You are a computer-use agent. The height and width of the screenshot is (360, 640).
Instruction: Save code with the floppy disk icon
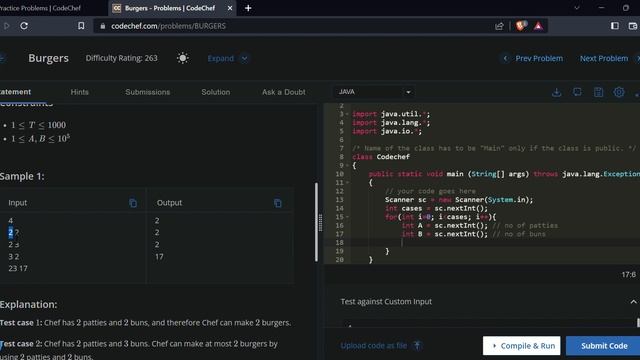pyautogui.click(x=598, y=92)
